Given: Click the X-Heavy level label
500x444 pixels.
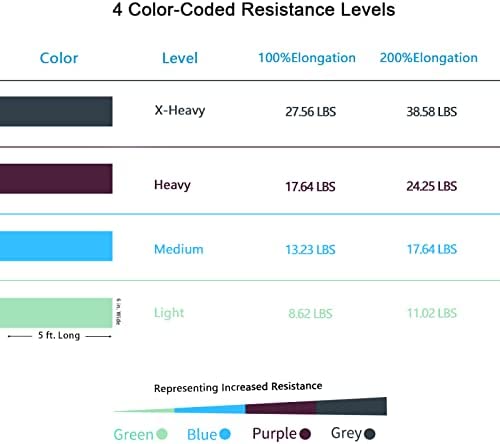Looking at the screenshot, I should tap(180, 111).
